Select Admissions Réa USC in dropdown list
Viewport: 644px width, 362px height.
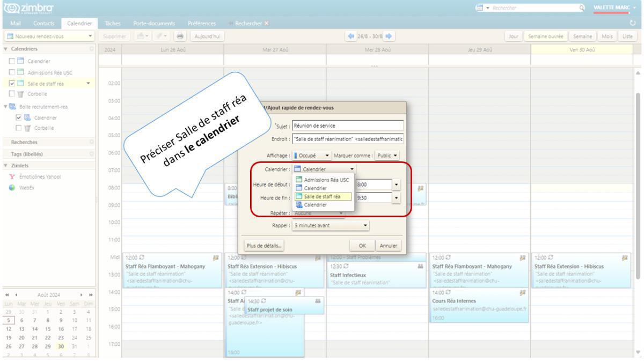pyautogui.click(x=322, y=180)
